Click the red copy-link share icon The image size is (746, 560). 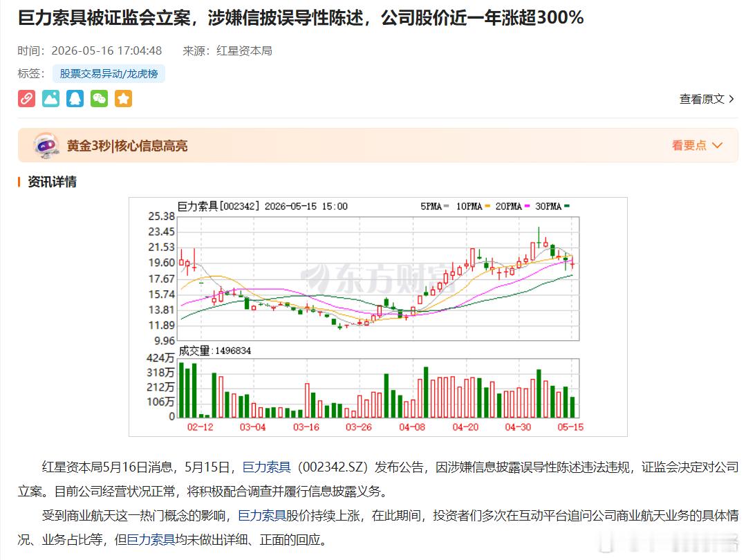point(27,98)
